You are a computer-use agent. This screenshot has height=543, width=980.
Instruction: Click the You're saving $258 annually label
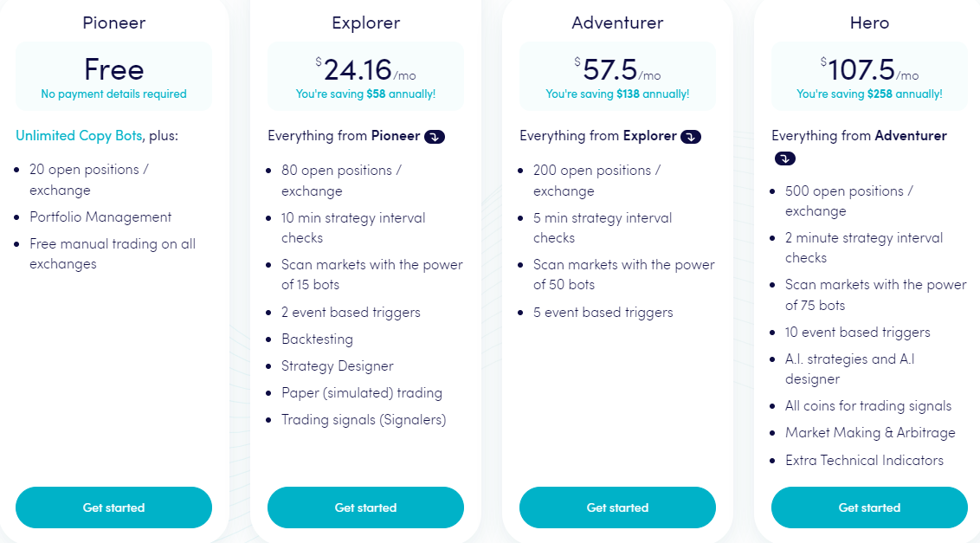click(869, 93)
